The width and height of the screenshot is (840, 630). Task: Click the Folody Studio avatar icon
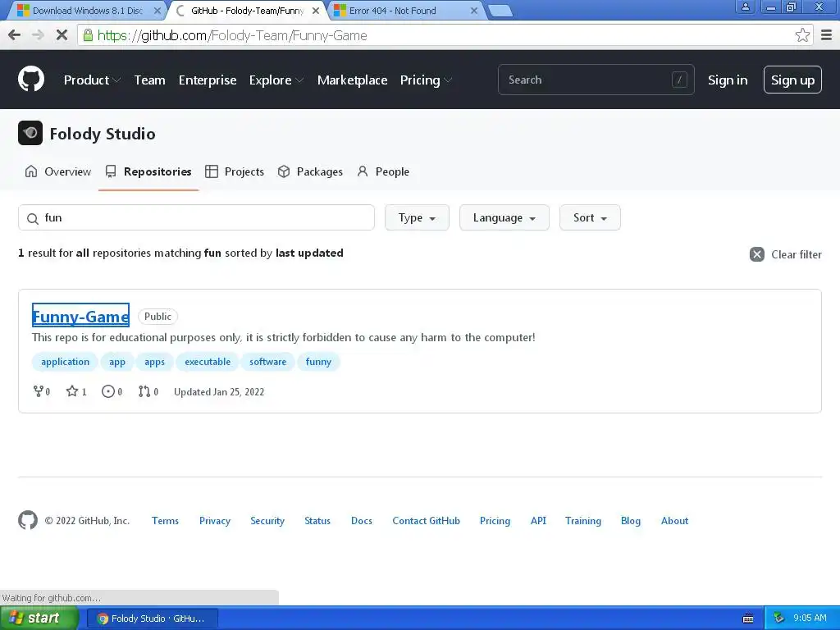click(30, 133)
